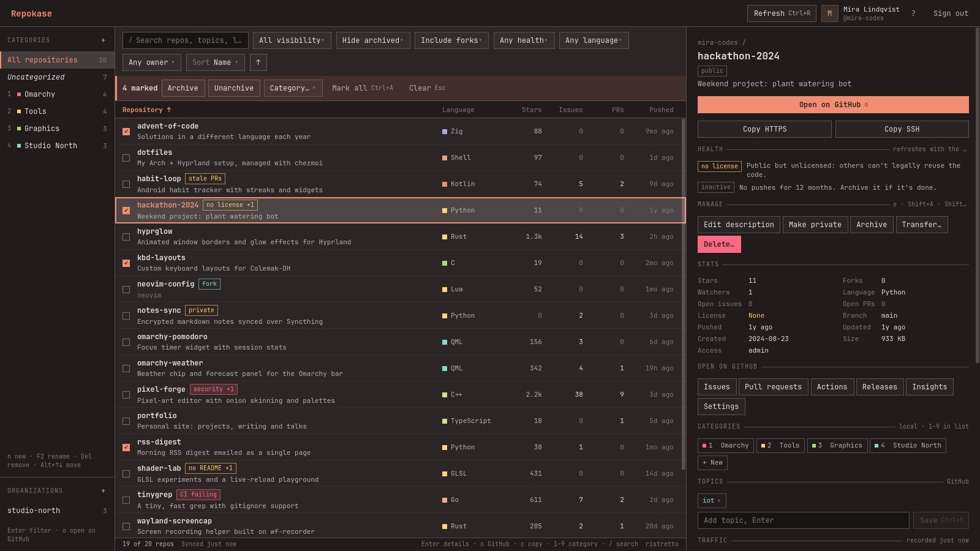Click Copy SSH button

point(902,129)
